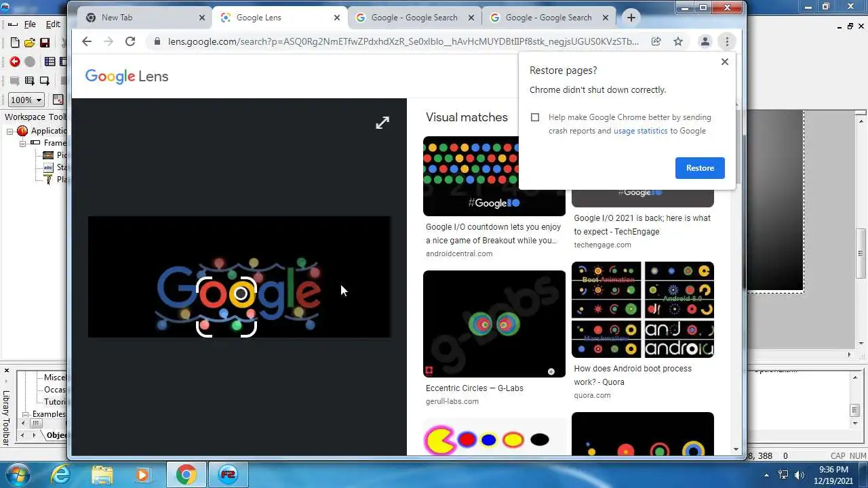Bookmark this page with the star icon
Image resolution: width=868 pixels, height=488 pixels.
[678, 41]
